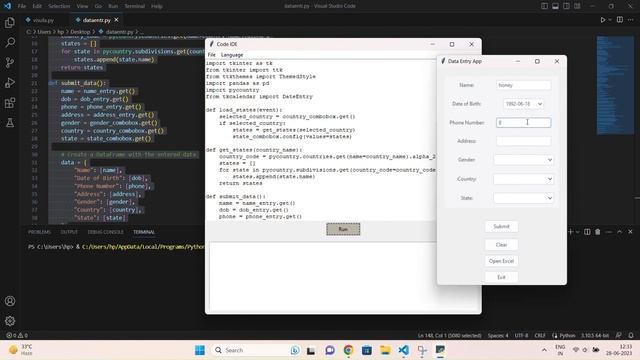Viewport: 640px width, 360px height.
Task: Toggle the bottom panel layout icon
Action: (x=556, y=6)
